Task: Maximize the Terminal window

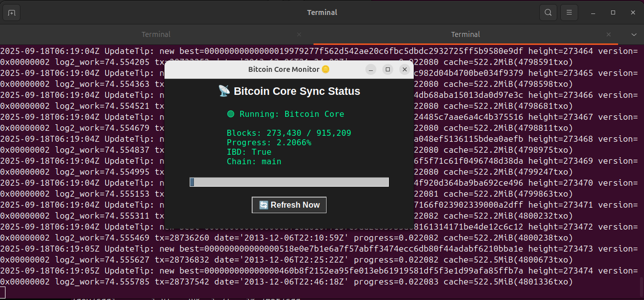Action: 613,12
